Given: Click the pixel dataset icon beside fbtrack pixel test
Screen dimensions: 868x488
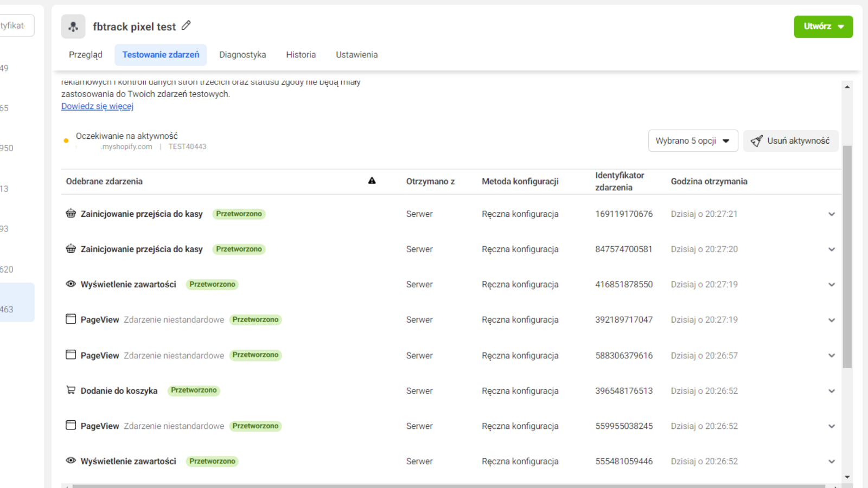Looking at the screenshot, I should (x=73, y=27).
